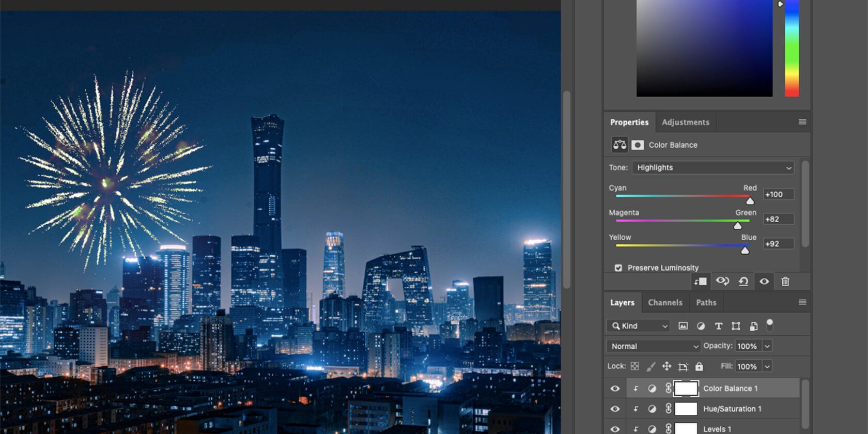Hide the Color Balance 1 layer
Screen dimensions: 868x434
coord(615,389)
